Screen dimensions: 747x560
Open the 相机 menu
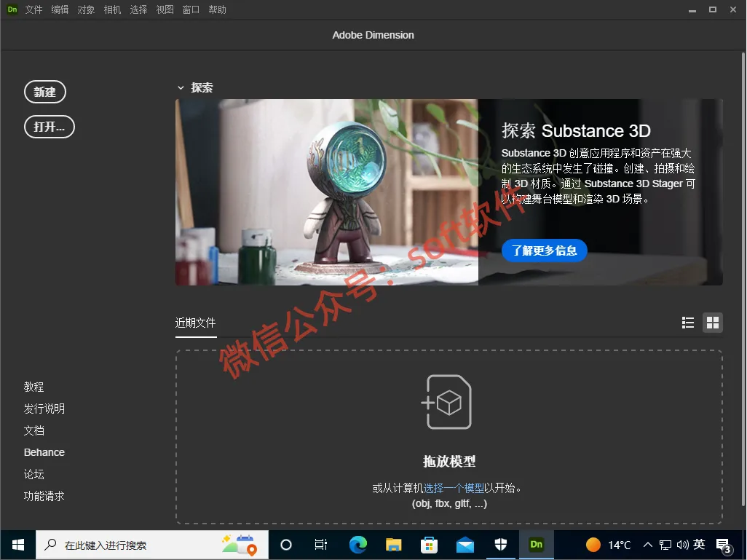[x=112, y=9]
